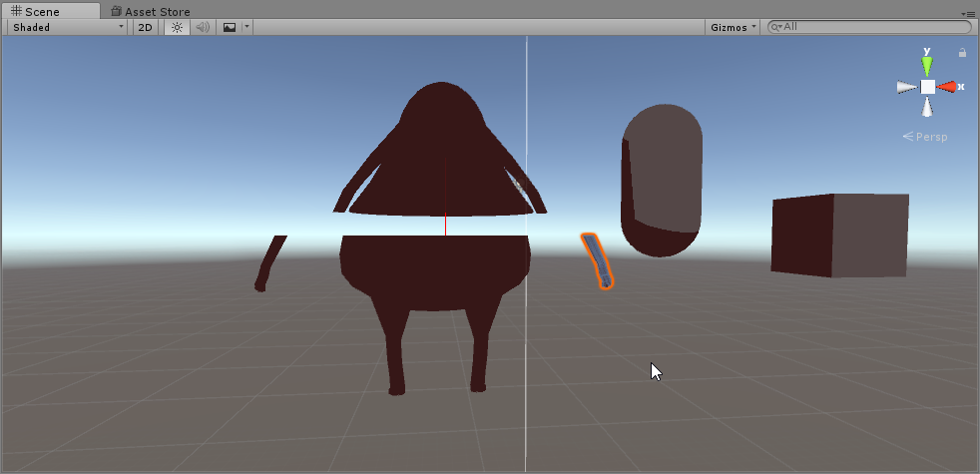Toggle scene audio speaker icon
The width and height of the screenshot is (980, 474).
[203, 27]
